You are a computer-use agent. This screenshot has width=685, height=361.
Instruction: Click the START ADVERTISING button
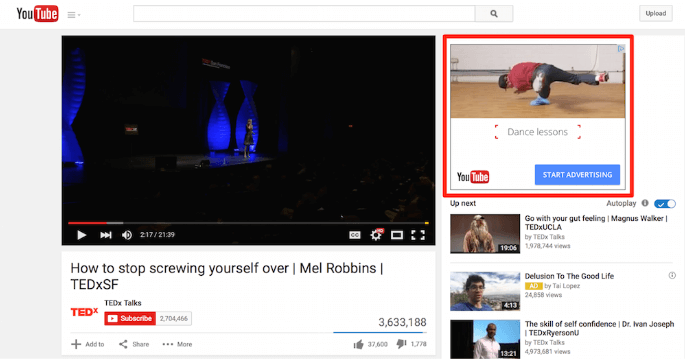(577, 175)
